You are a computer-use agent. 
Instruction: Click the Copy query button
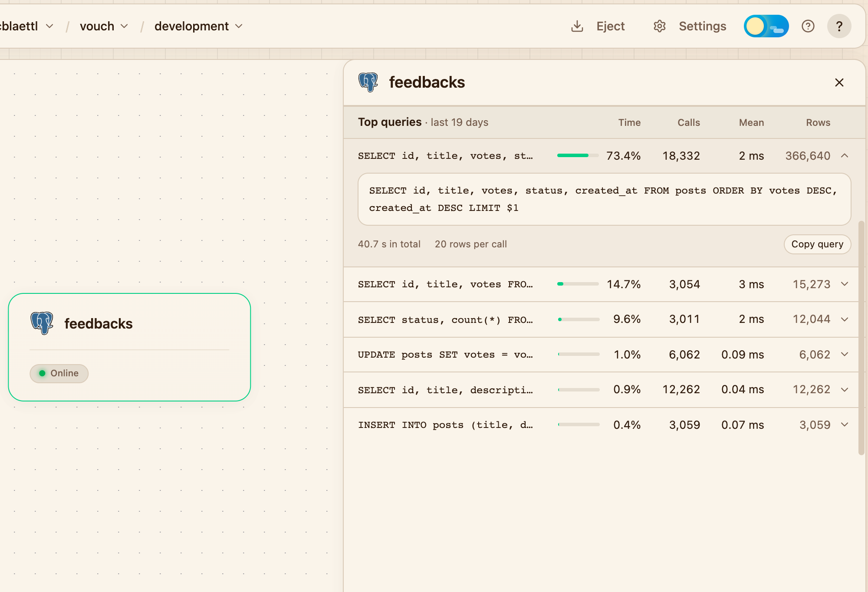click(x=817, y=244)
